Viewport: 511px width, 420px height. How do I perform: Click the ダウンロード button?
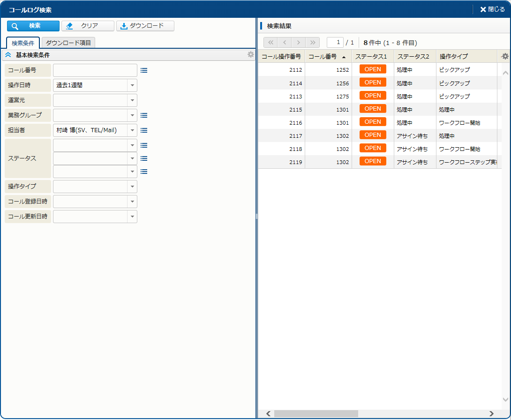pos(145,26)
